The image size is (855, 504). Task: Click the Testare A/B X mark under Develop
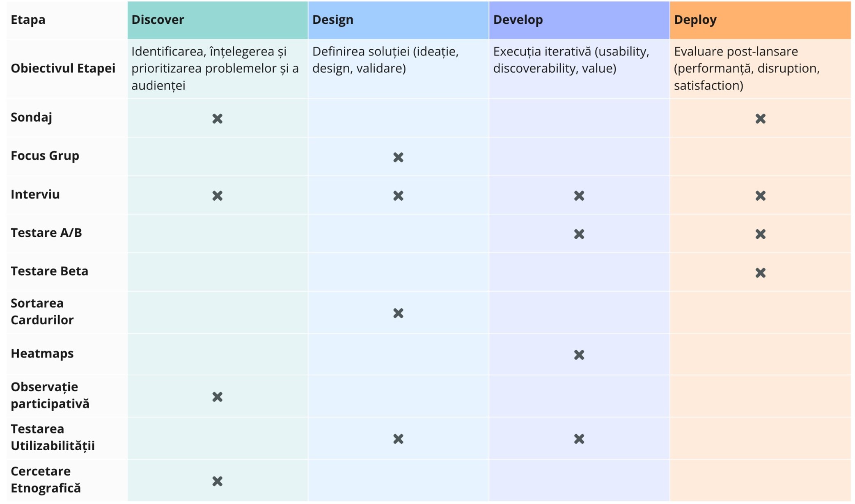point(579,234)
